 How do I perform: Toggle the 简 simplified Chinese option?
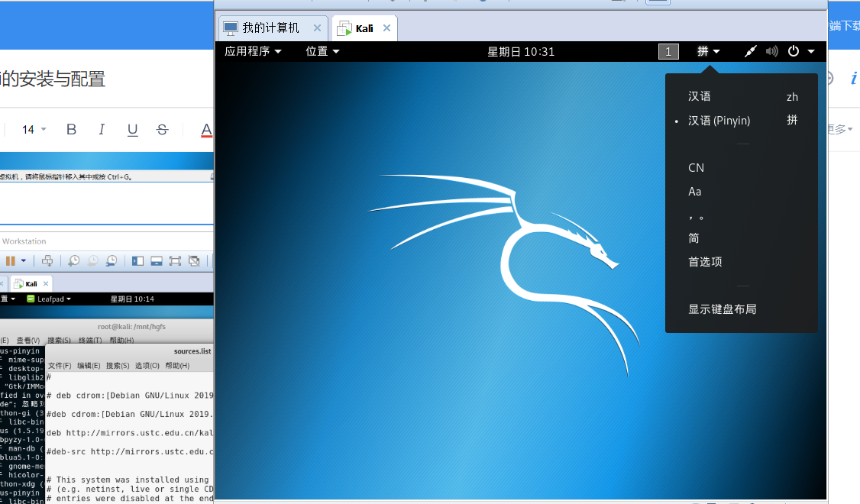(742, 238)
